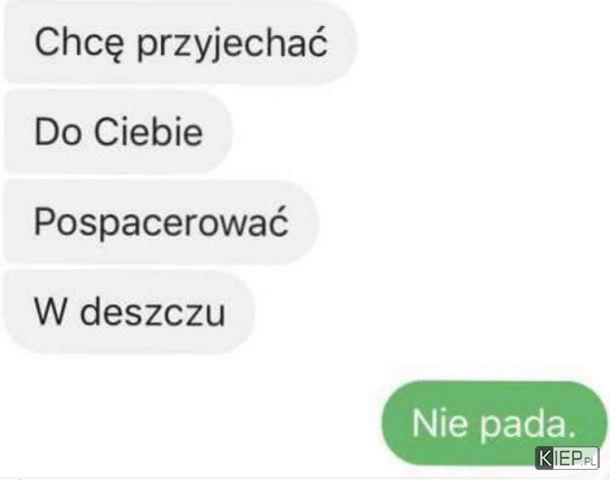Click empty chat area right of 'Pospacerować'
610x480 pixels.
click(x=463, y=222)
